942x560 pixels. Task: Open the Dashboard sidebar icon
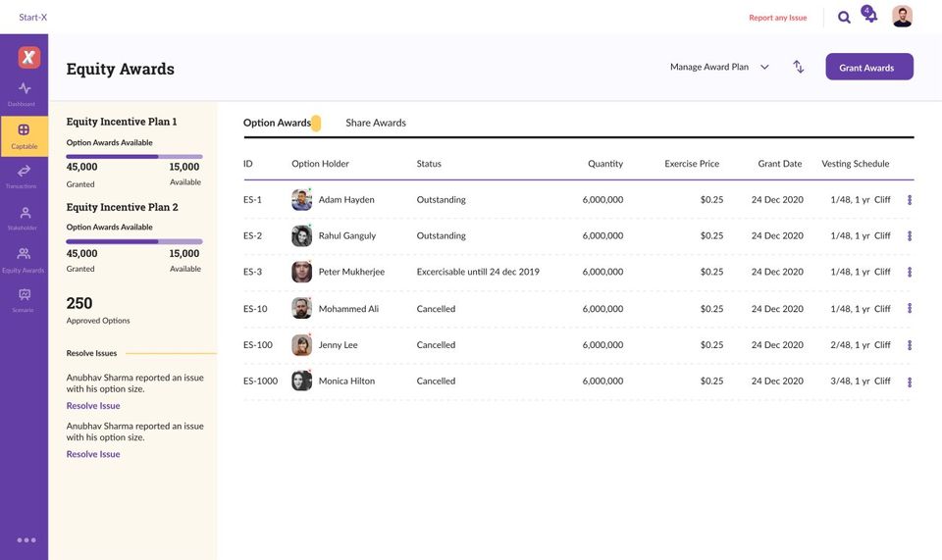click(24, 88)
